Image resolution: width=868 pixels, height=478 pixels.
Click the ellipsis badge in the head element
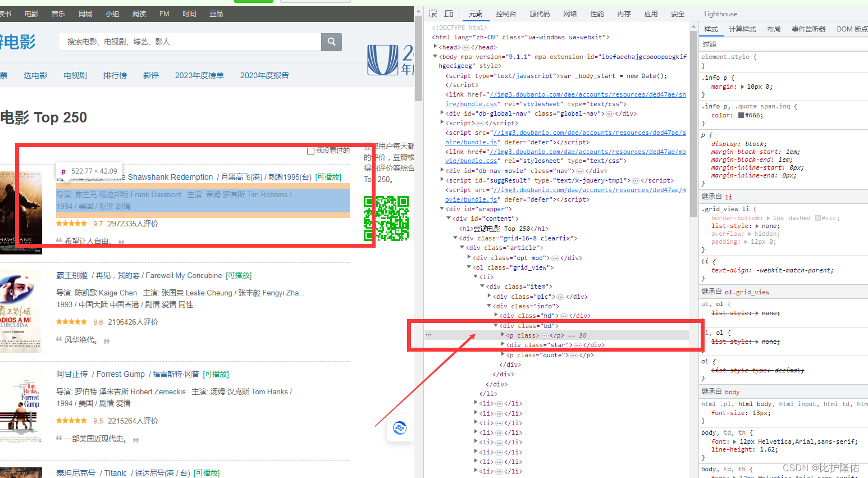465,47
